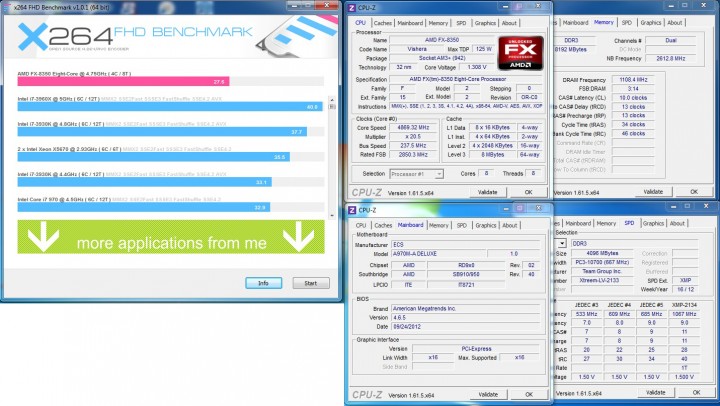720x406 pixels.
Task: Click the green 'more applications from me' banner
Action: 171,237
